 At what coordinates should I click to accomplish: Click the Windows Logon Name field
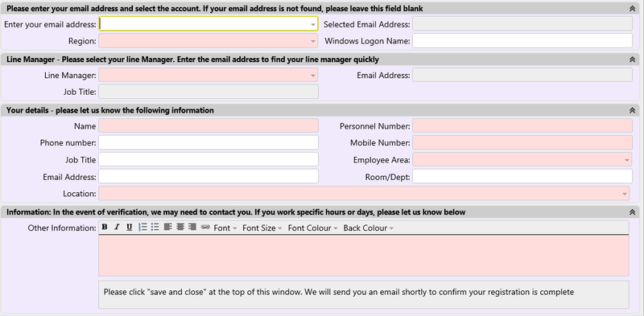click(x=522, y=41)
